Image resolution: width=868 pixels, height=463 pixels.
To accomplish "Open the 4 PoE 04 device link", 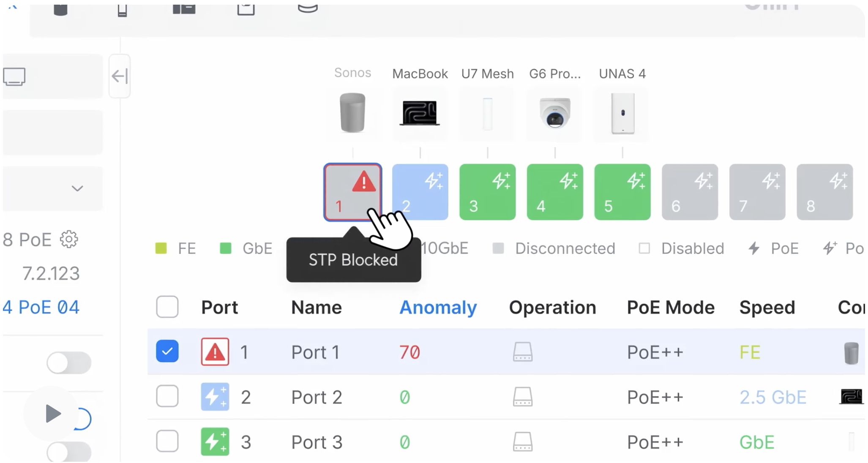I will [40, 307].
